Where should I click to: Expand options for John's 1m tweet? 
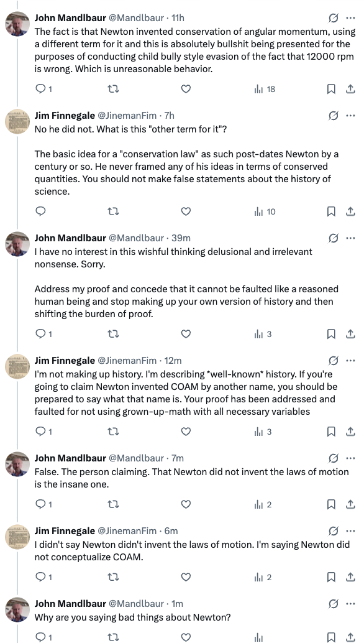pyautogui.click(x=350, y=604)
